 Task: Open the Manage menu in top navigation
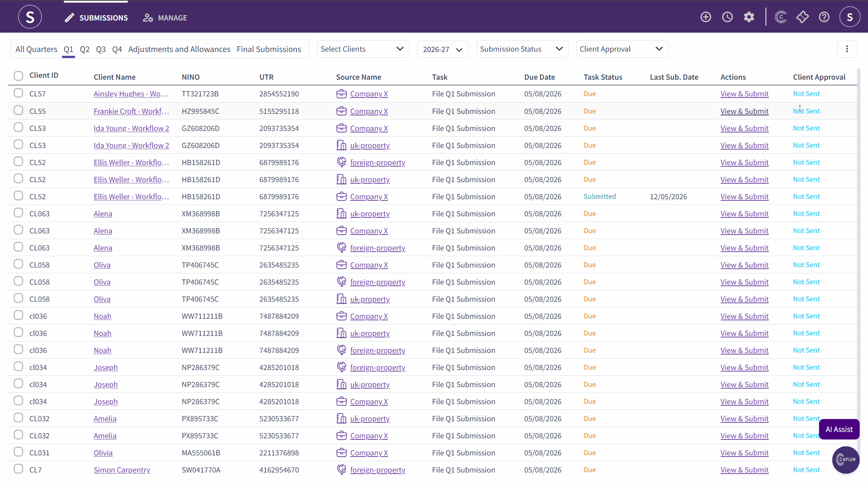[165, 18]
